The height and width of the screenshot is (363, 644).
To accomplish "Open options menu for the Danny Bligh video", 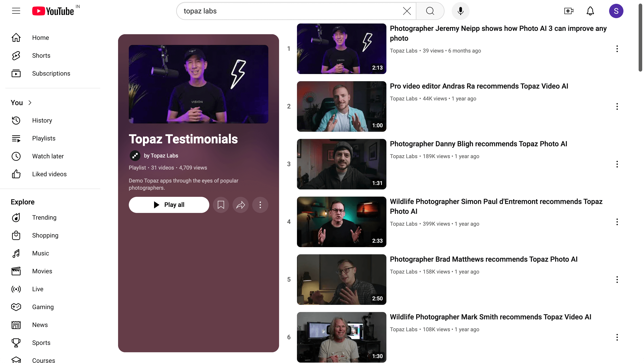I will tap(617, 164).
